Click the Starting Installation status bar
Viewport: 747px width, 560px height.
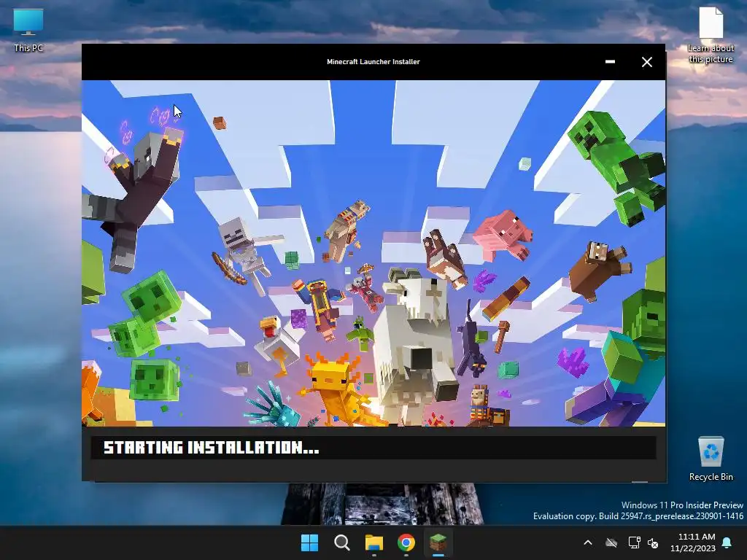pyautogui.click(x=373, y=448)
